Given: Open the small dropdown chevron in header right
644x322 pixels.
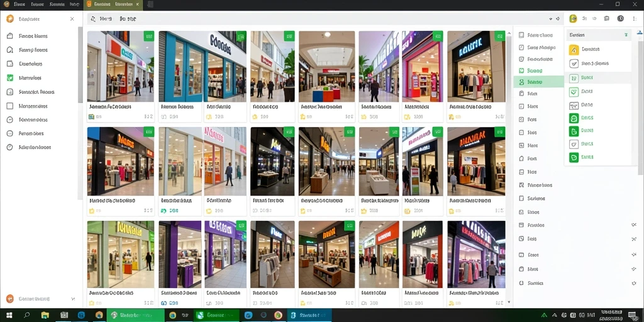Looking at the screenshot, I should pyautogui.click(x=550, y=19).
